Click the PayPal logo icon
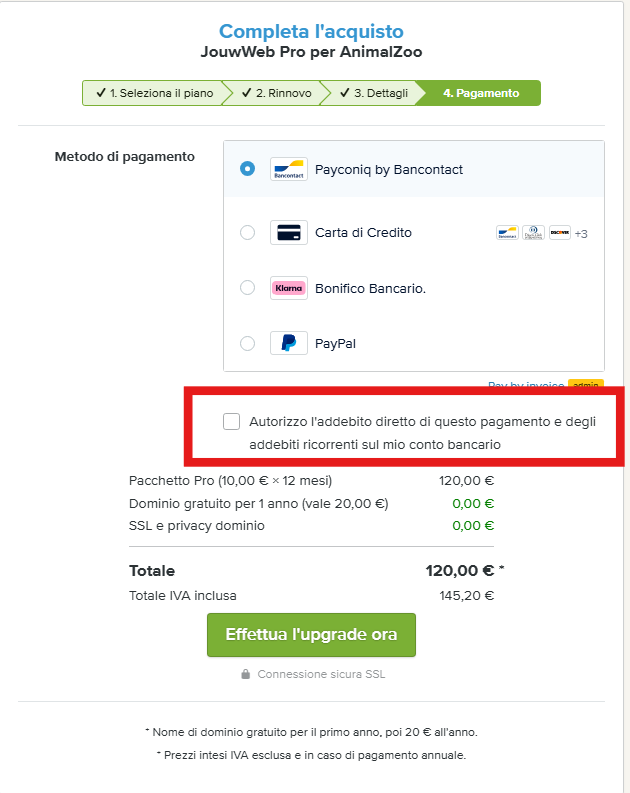The width and height of the screenshot is (630, 793). click(288, 343)
